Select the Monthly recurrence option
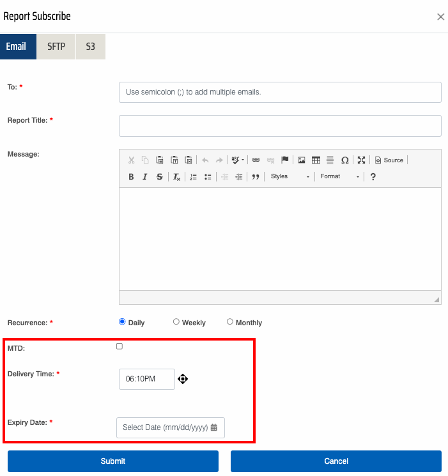This screenshot has height=476, width=448. coord(230,322)
